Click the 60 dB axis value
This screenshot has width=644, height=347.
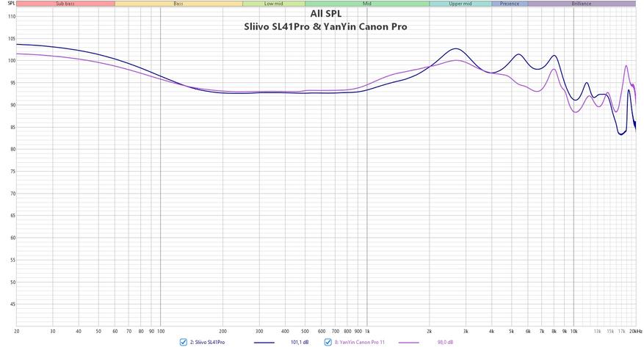(12, 238)
